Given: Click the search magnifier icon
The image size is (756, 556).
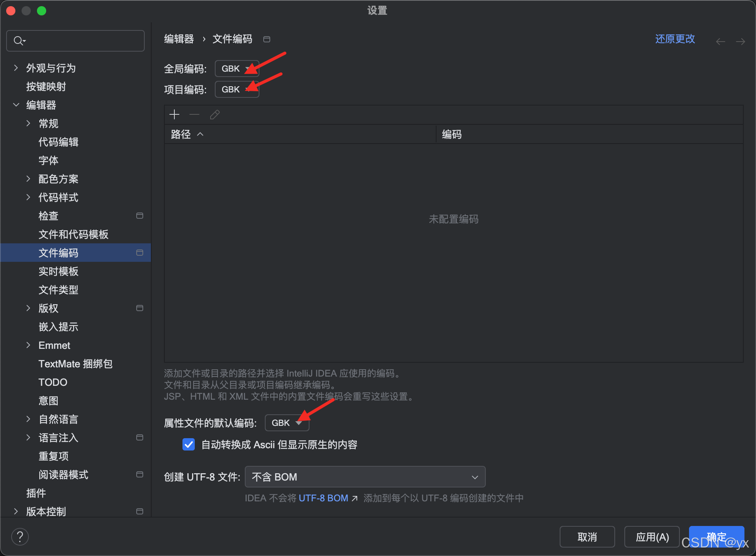Looking at the screenshot, I should pyautogui.click(x=18, y=40).
